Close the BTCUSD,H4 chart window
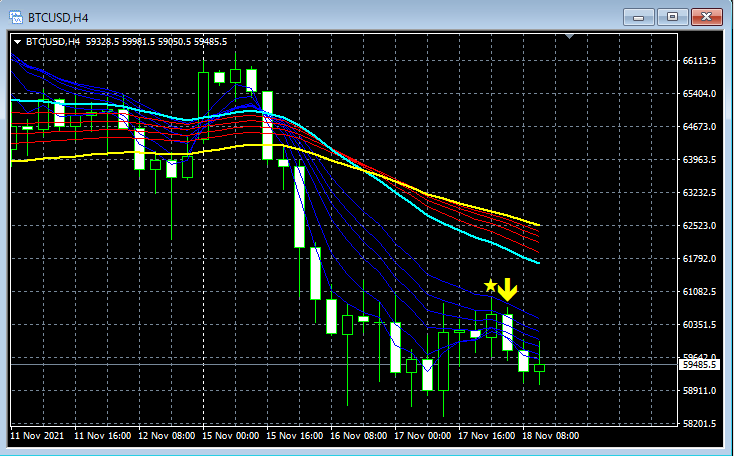The image size is (735, 456). pyautogui.click(x=706, y=17)
